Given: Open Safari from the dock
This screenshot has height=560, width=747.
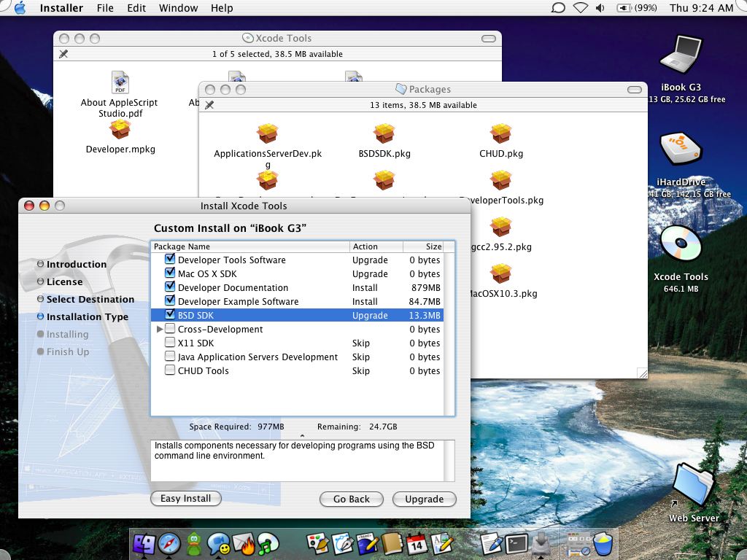Looking at the screenshot, I should 169,543.
